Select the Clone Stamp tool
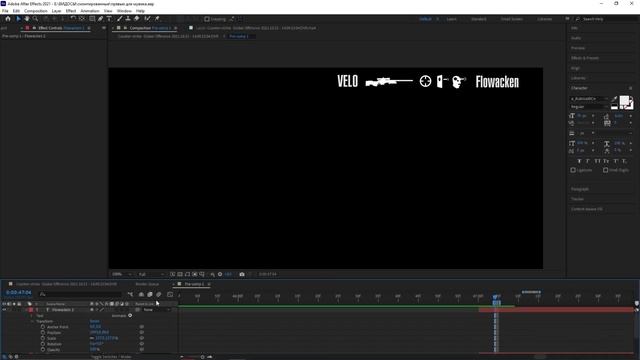This screenshot has height=360, width=640. pos(128,19)
